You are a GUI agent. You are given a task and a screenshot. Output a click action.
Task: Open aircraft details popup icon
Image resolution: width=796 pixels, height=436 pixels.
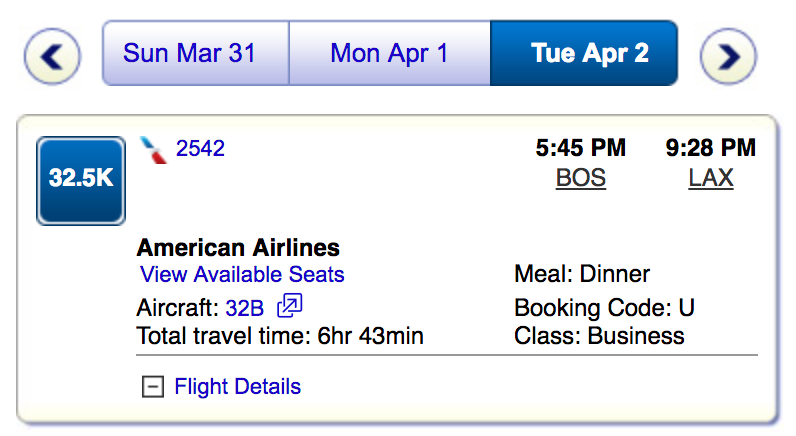point(289,305)
